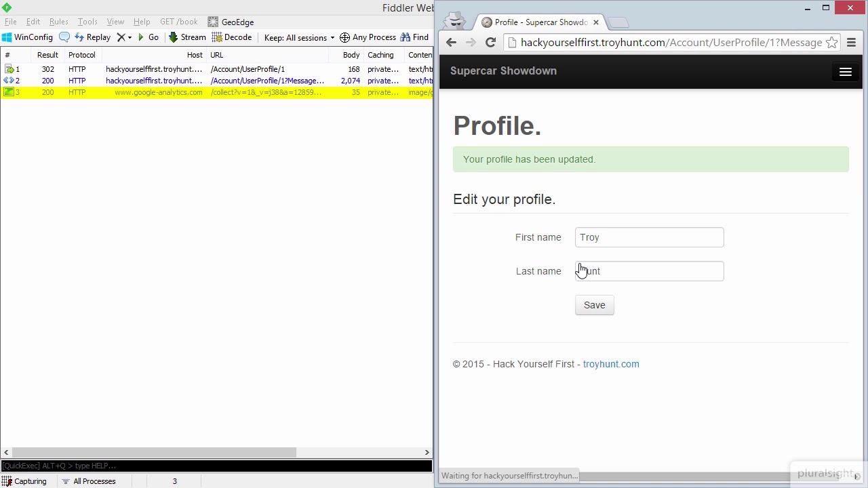This screenshot has width=868, height=488.
Task: Open the Rules menu
Action: 58,22
